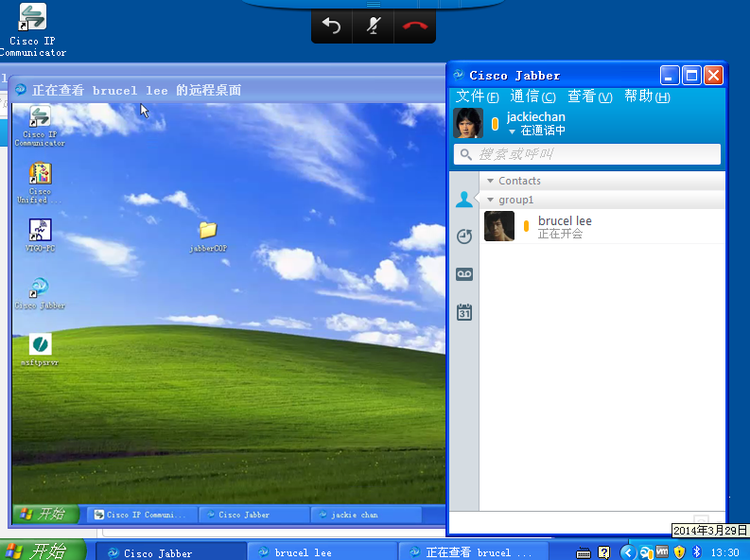Open the 帮助(H) menu in Jabber
This screenshot has height=560, width=750.
coord(647,96)
